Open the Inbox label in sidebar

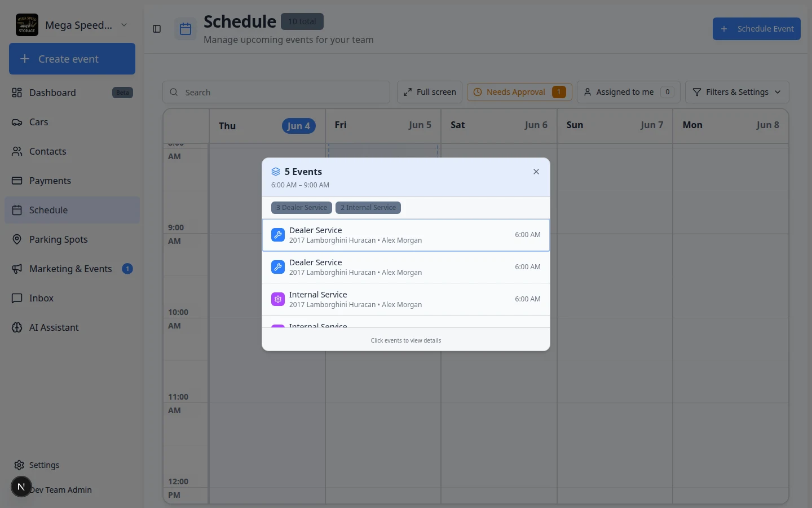(x=41, y=298)
